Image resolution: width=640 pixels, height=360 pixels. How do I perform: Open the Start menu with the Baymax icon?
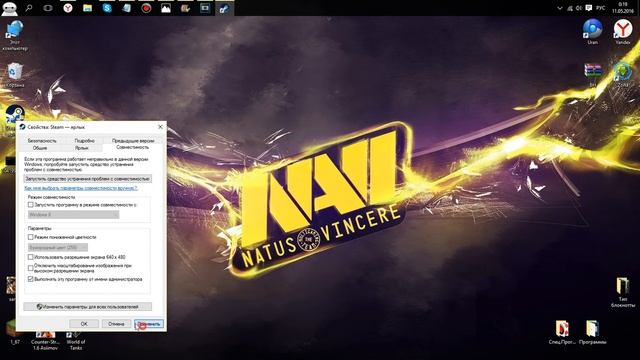pyautogui.click(x=9, y=8)
